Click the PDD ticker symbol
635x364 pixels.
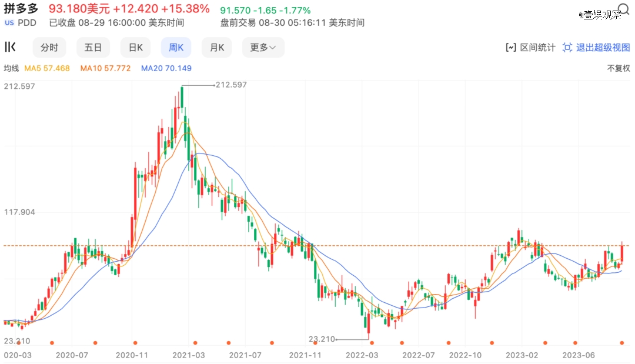tap(27, 23)
